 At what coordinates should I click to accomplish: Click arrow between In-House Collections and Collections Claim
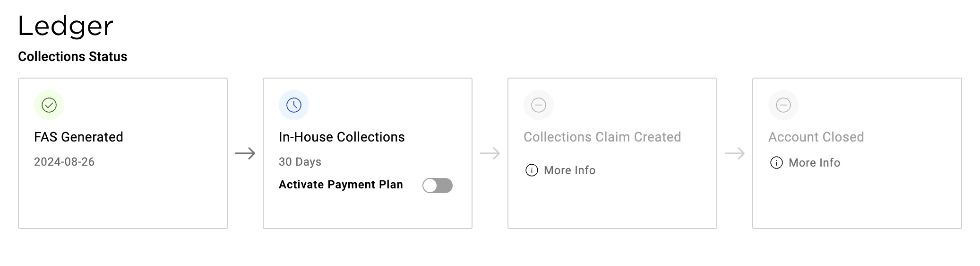coord(490,153)
